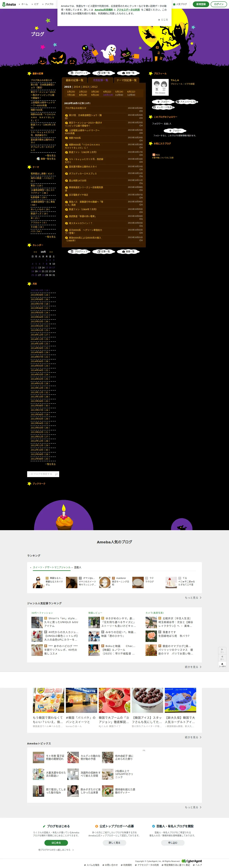Expand genre ranking 続きを見る link
Screen dimensions: 229x868
(x=193, y=667)
